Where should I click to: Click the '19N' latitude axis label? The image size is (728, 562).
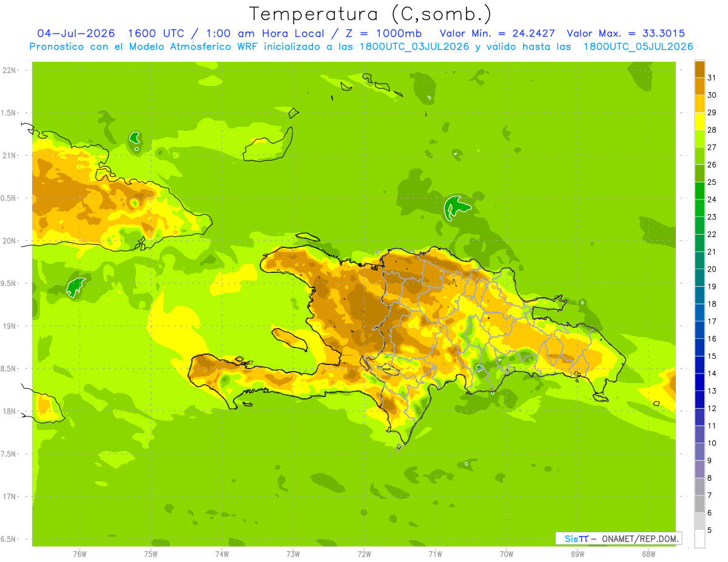click(x=8, y=326)
